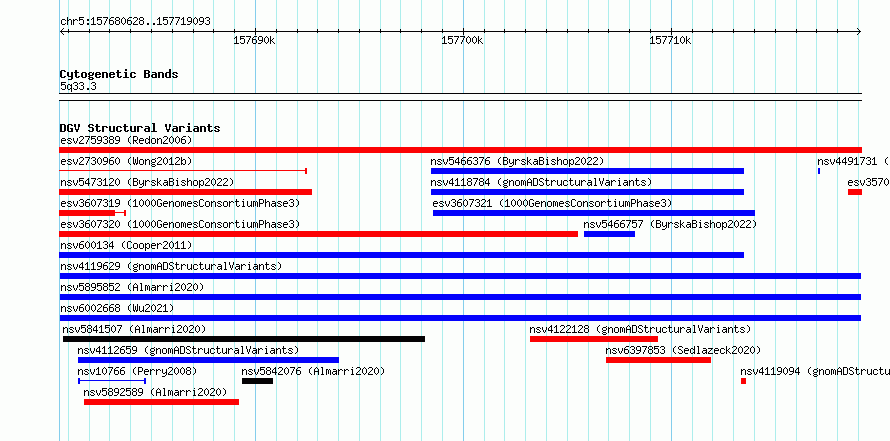Select the black nsv5841507 variant bar
Screen dimensions: 890x441
pos(244,339)
